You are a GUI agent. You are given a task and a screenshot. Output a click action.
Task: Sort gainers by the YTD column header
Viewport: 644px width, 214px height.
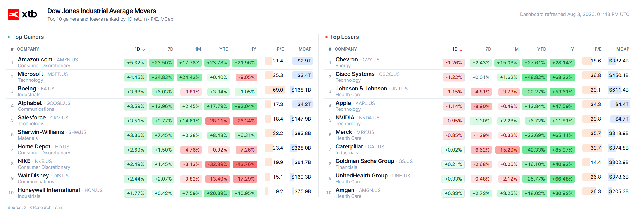point(224,49)
